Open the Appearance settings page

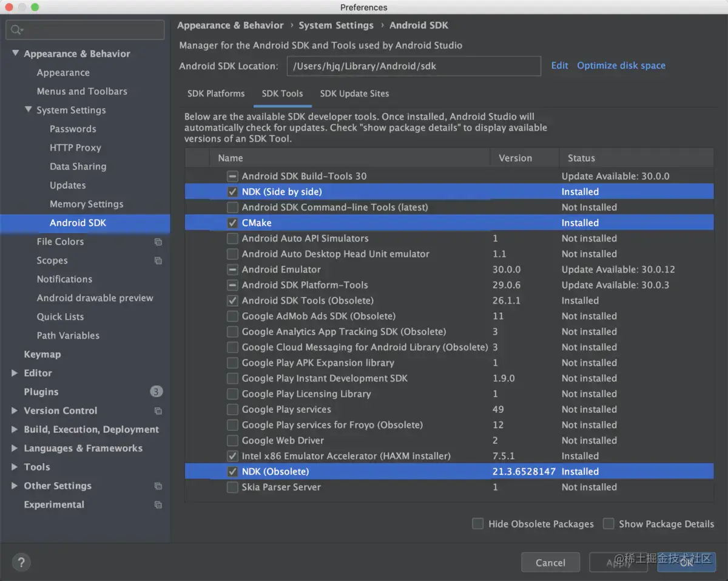tap(63, 73)
